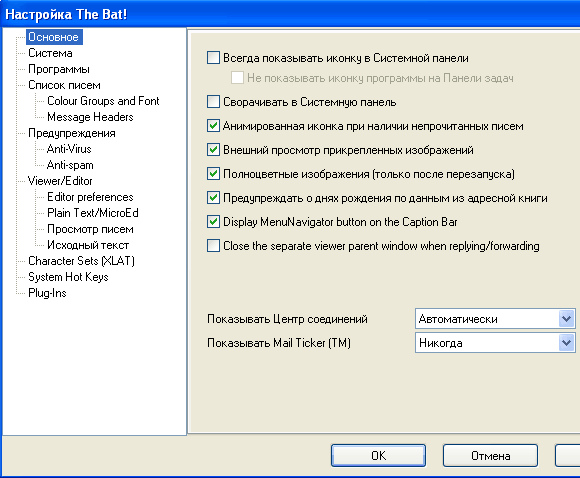Select 'Character Sets (XLAT)' section

coord(81,261)
